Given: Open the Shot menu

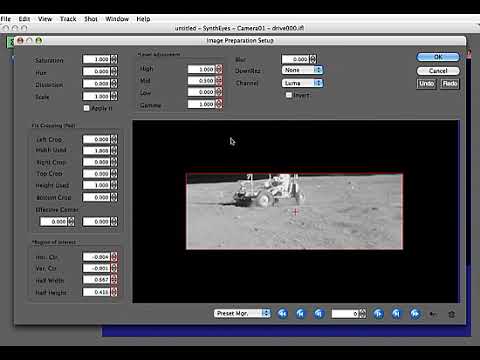Looking at the screenshot, I should [91, 19].
